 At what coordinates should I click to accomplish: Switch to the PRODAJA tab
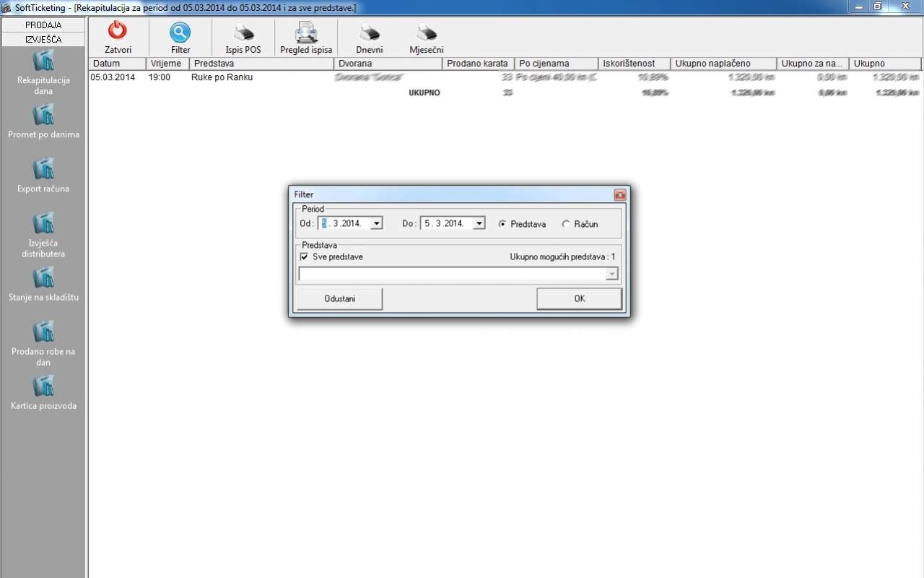[43, 25]
